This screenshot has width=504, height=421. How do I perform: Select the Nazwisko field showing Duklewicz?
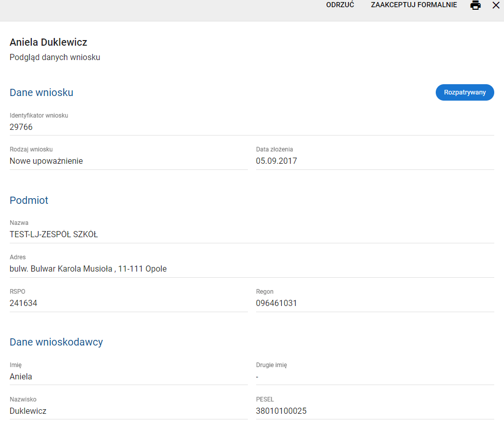(x=28, y=411)
